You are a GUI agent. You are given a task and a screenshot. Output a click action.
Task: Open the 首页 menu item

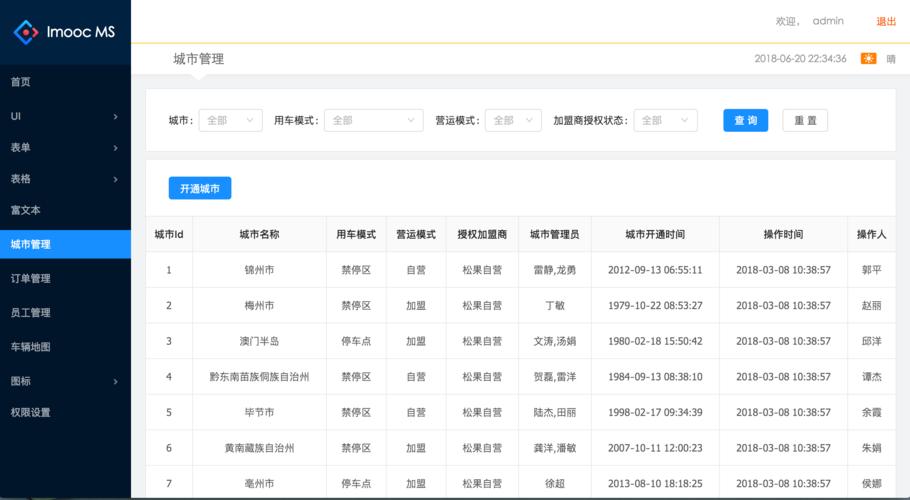[66, 82]
